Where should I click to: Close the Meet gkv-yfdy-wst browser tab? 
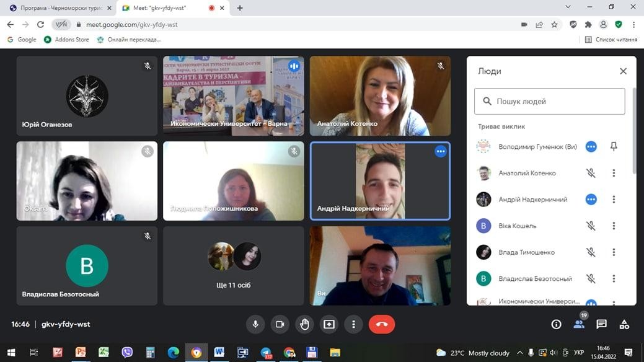(222, 8)
